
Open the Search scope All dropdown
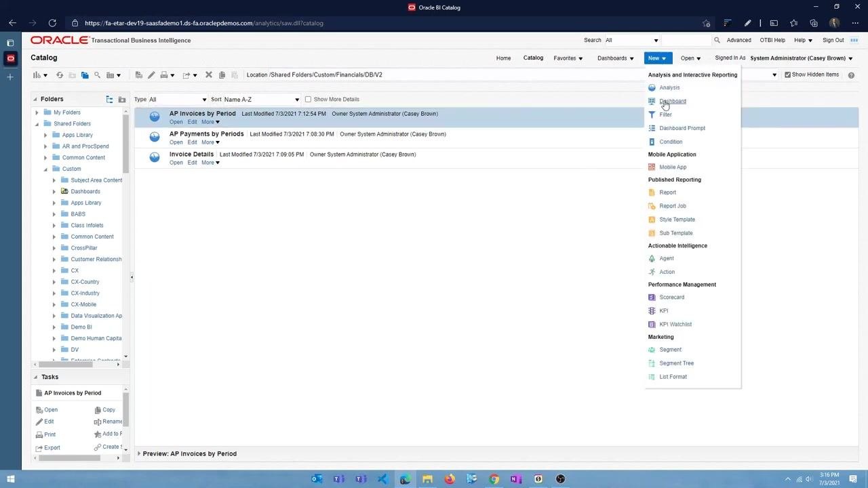coord(631,41)
